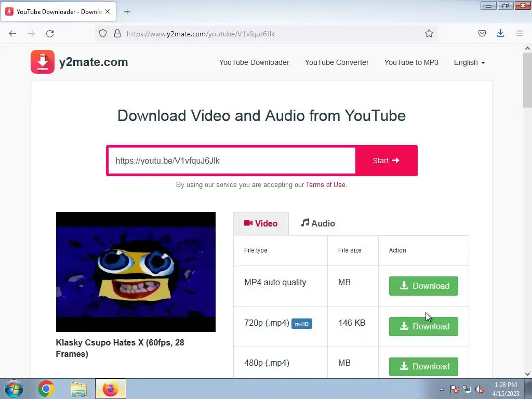
Task: Click the padlock site security icon
Action: click(x=117, y=33)
